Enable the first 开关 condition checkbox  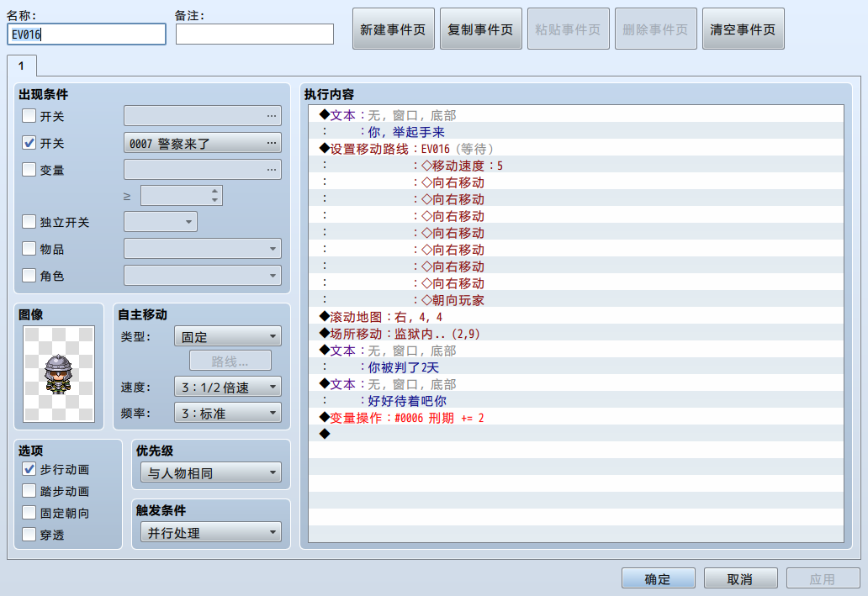29,116
